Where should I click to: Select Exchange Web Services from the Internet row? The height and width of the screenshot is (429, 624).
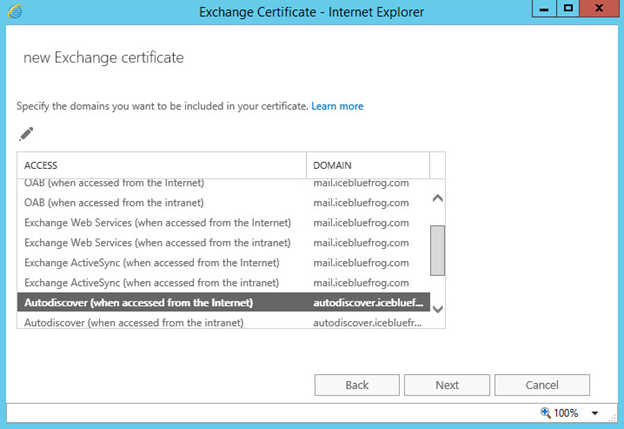click(x=223, y=222)
